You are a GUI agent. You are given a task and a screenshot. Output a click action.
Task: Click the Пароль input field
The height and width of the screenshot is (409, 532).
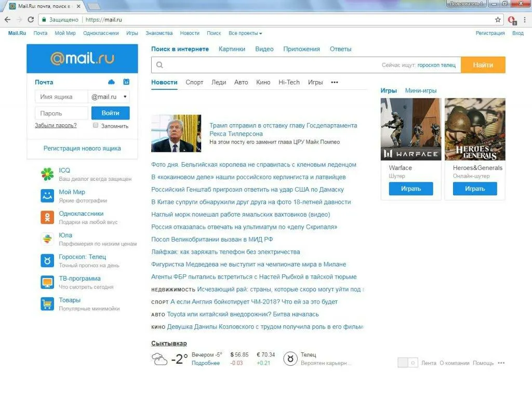(61, 113)
